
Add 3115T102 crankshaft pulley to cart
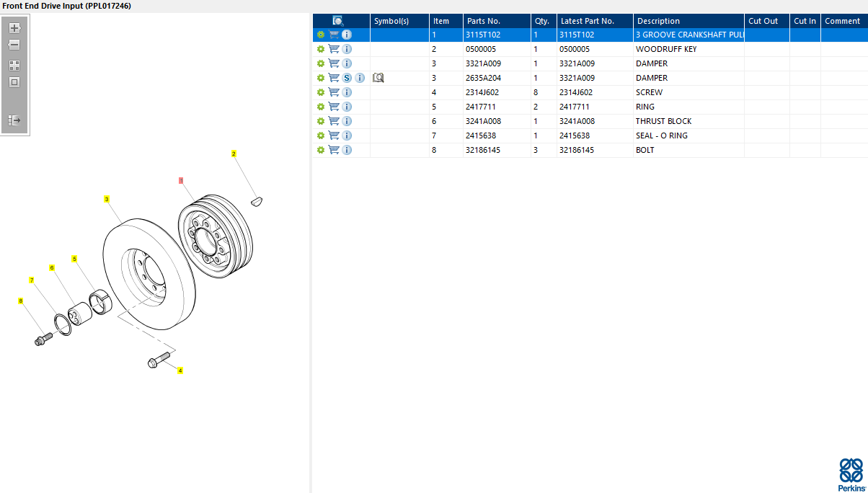(x=334, y=35)
